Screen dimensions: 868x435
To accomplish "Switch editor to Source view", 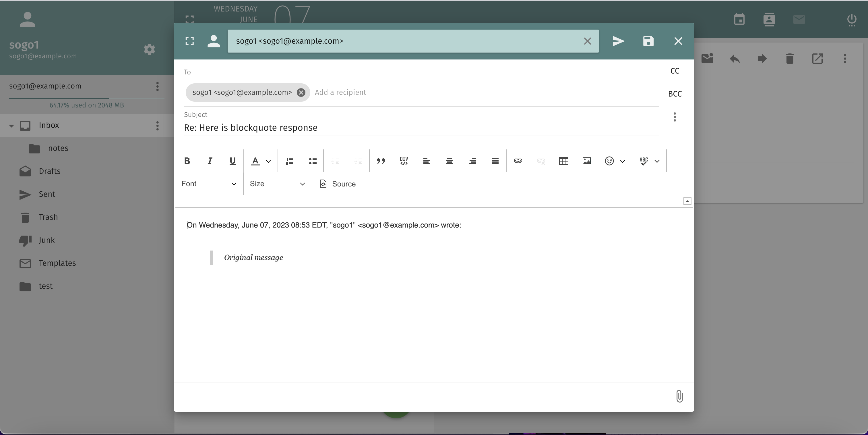I will pyautogui.click(x=338, y=184).
